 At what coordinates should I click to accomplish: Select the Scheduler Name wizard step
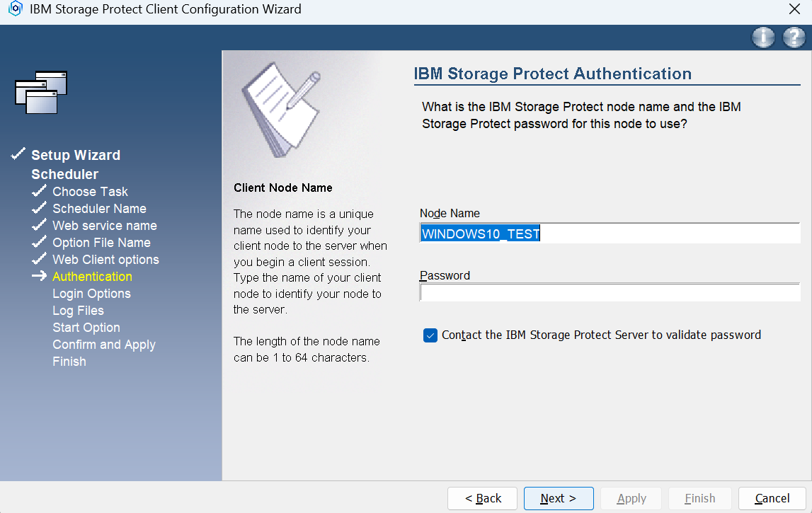(x=99, y=209)
